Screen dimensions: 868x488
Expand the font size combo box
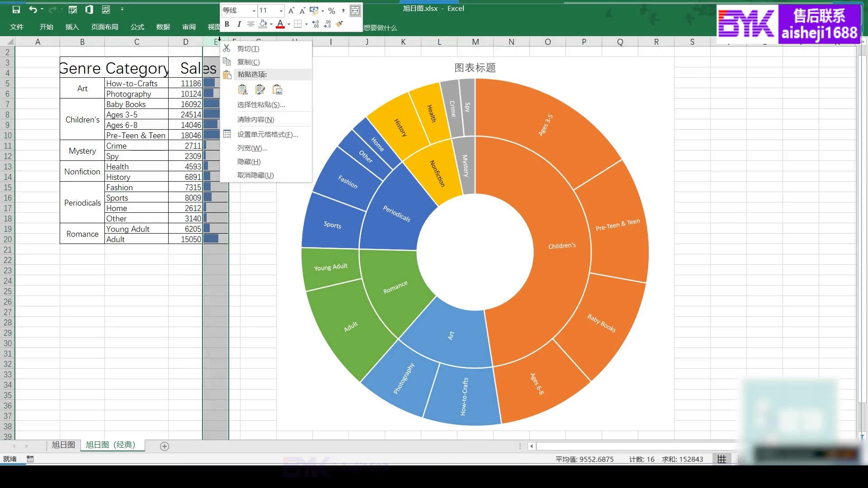click(x=281, y=11)
